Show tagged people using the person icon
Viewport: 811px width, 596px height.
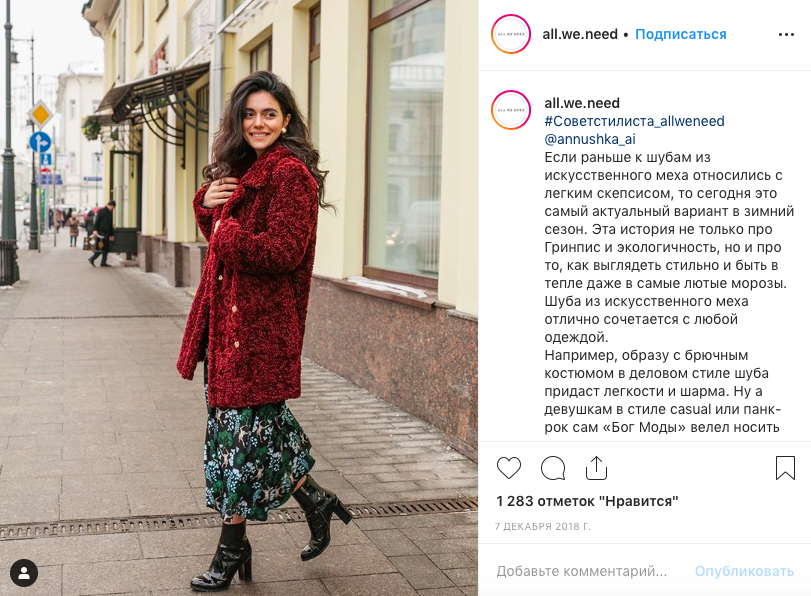[24, 573]
